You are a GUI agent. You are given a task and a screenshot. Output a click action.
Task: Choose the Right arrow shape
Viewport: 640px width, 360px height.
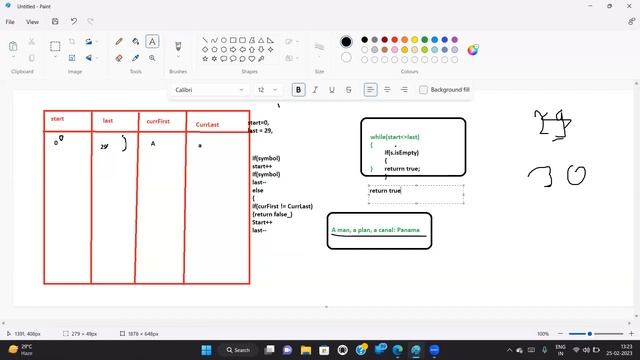[233, 49]
